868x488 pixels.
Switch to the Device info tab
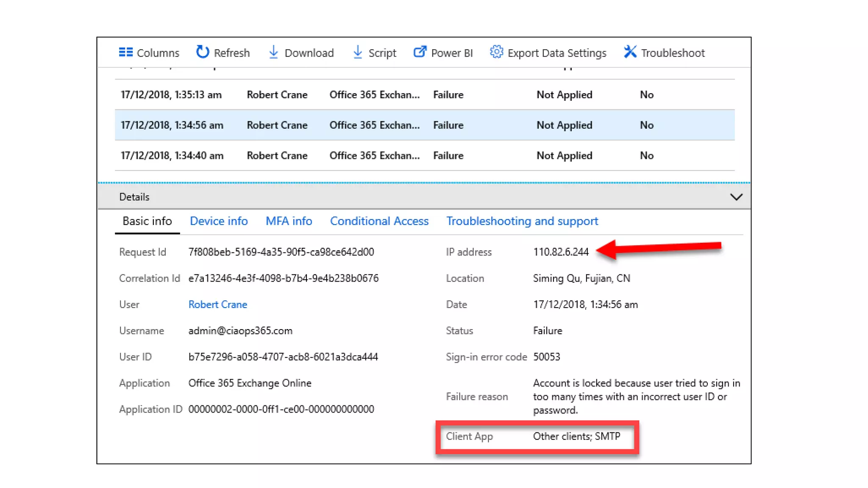(x=219, y=221)
